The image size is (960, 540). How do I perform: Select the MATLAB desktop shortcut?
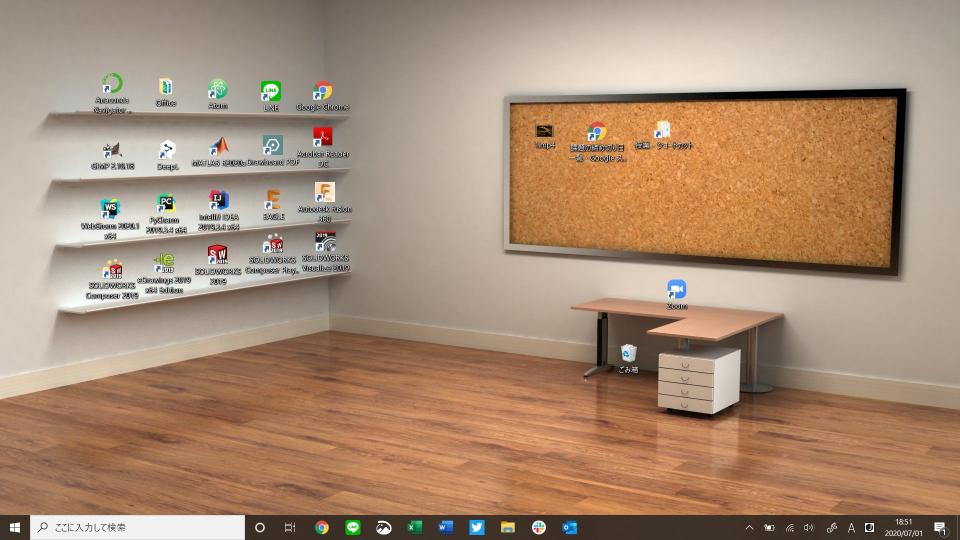click(219, 152)
